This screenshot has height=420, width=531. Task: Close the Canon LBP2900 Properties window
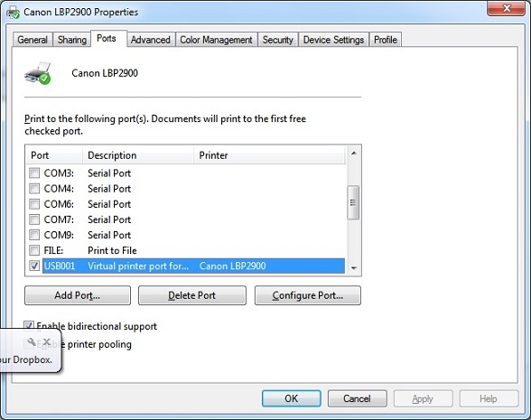click(506, 8)
